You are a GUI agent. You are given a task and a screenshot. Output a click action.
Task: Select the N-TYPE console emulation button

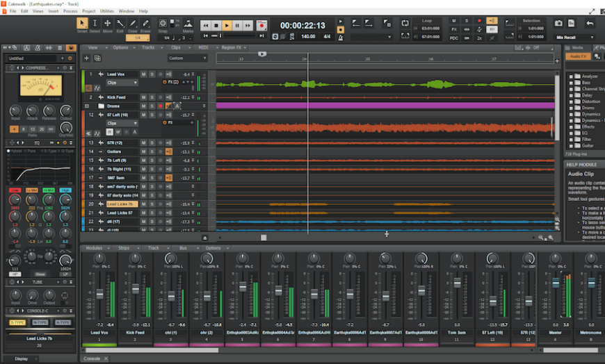40,322
